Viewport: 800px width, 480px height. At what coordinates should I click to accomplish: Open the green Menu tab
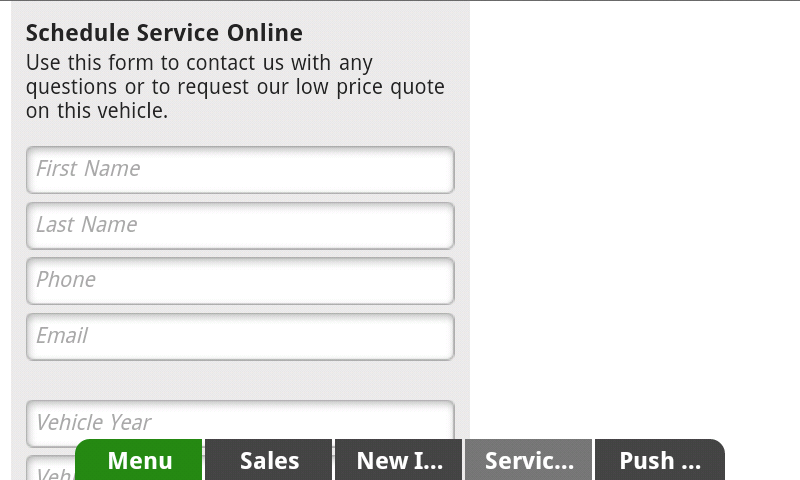[139, 460]
